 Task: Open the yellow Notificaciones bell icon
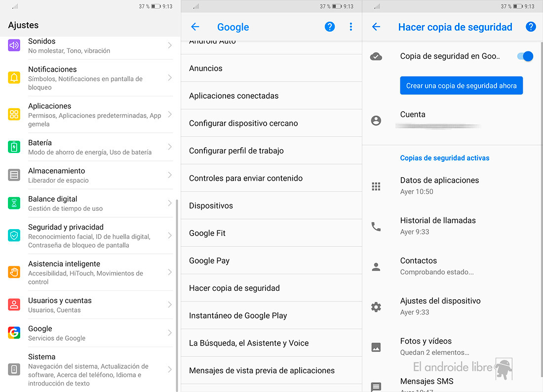point(14,78)
